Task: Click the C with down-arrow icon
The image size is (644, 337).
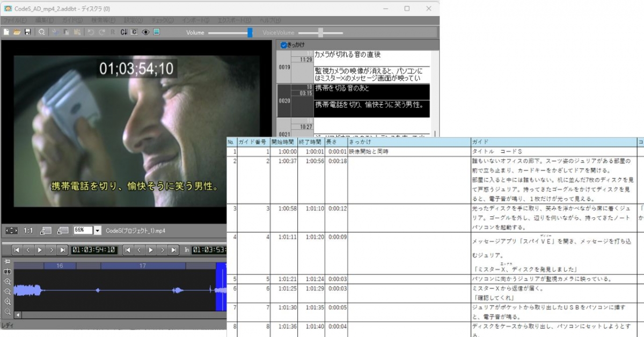Action: (x=124, y=32)
